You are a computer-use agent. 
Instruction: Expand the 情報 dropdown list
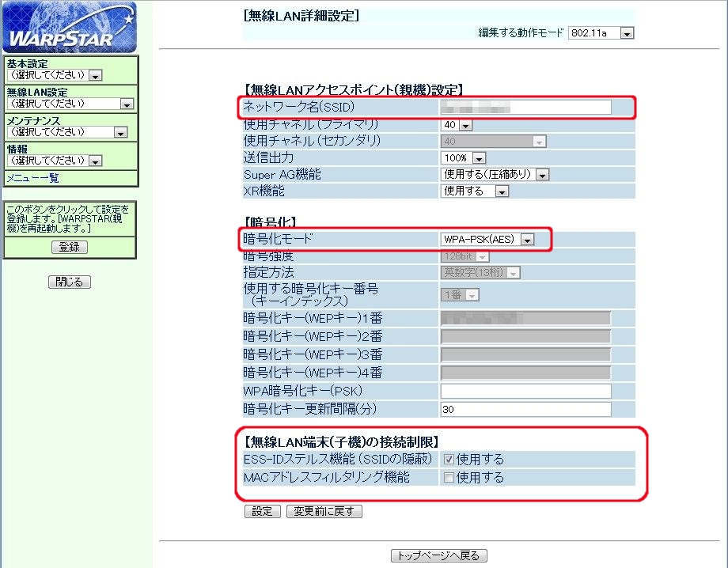(55, 161)
